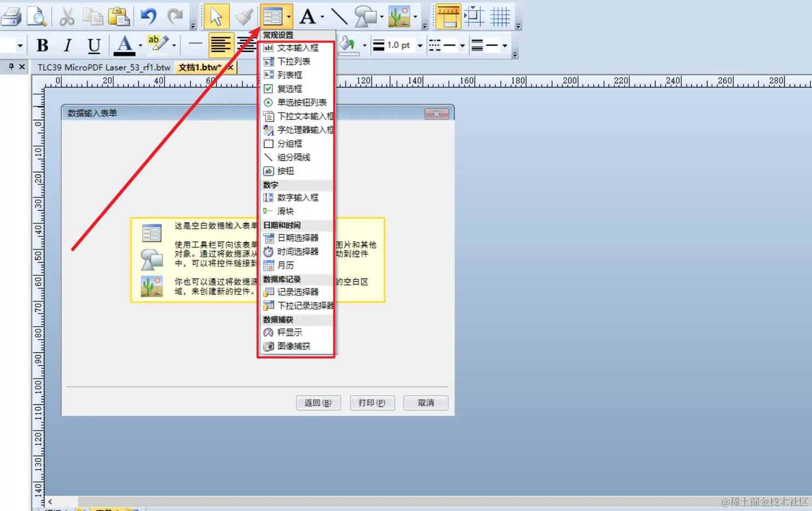Choose 按钮 from the menu
Screen dimensions: 812x511
coord(296,171)
